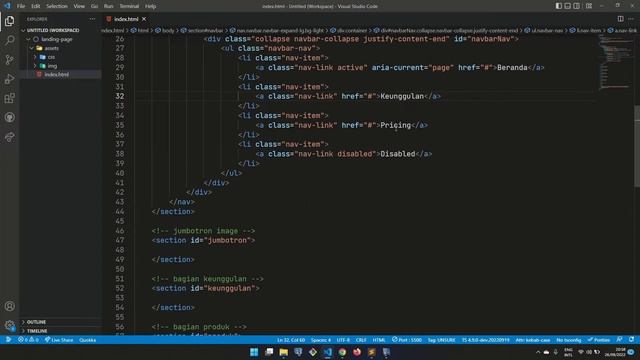Click Live Share in the status bar
This screenshot has height=360, width=640.
coord(59,340)
